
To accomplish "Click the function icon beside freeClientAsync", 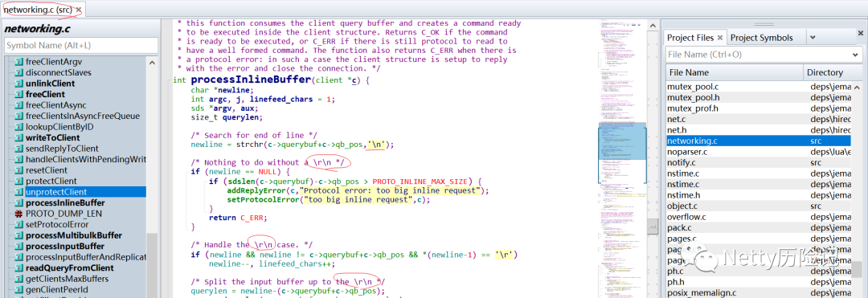I will pyautogui.click(x=18, y=105).
